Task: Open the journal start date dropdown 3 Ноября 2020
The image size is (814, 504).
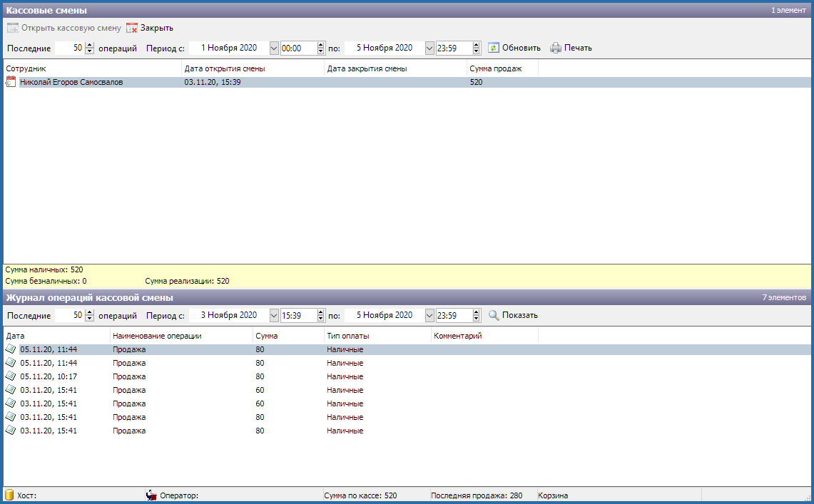Action: point(275,315)
